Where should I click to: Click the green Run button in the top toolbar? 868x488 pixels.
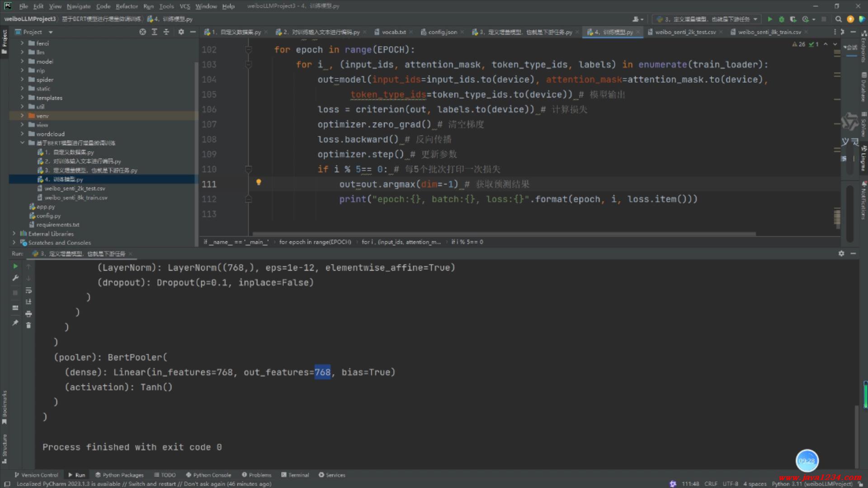[770, 19]
